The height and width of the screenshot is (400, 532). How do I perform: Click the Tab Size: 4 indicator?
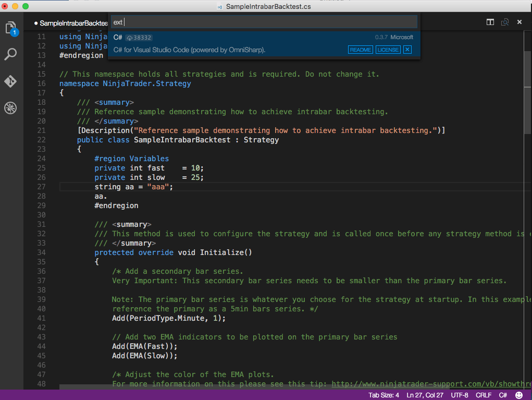coord(384,395)
